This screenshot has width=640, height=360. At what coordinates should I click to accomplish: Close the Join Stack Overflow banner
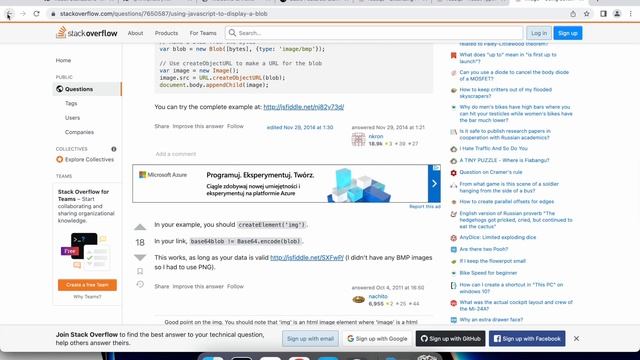pos(576,339)
